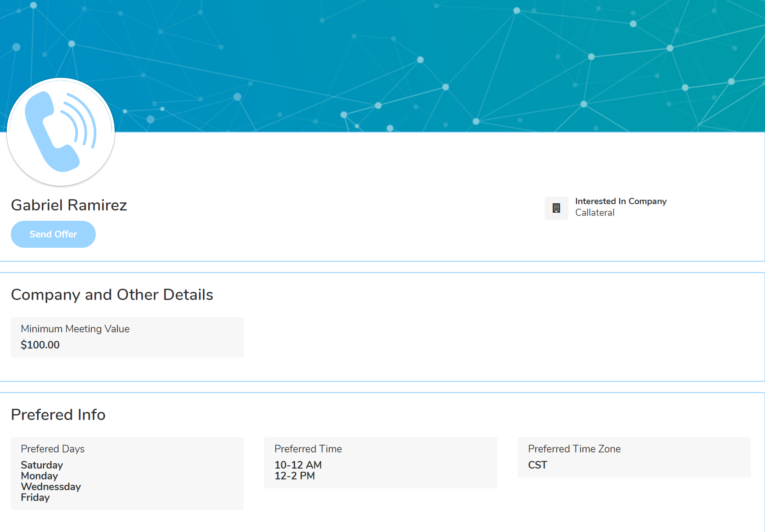The height and width of the screenshot is (532, 765).
Task: Select Wednessday in preferred days
Action: 51,487
